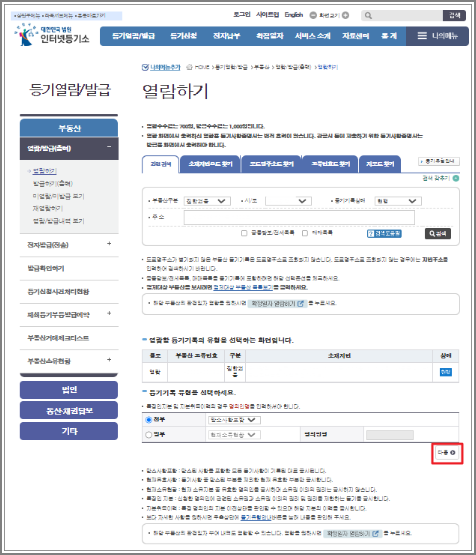The image size is (476, 555).
Task: Click the 다음 button
Action: (x=447, y=453)
